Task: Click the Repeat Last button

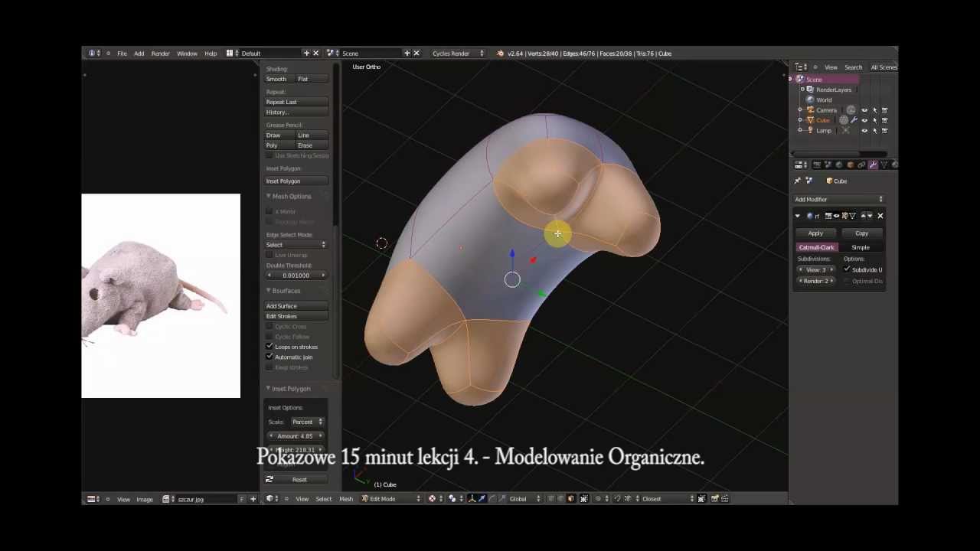Action: tap(296, 102)
